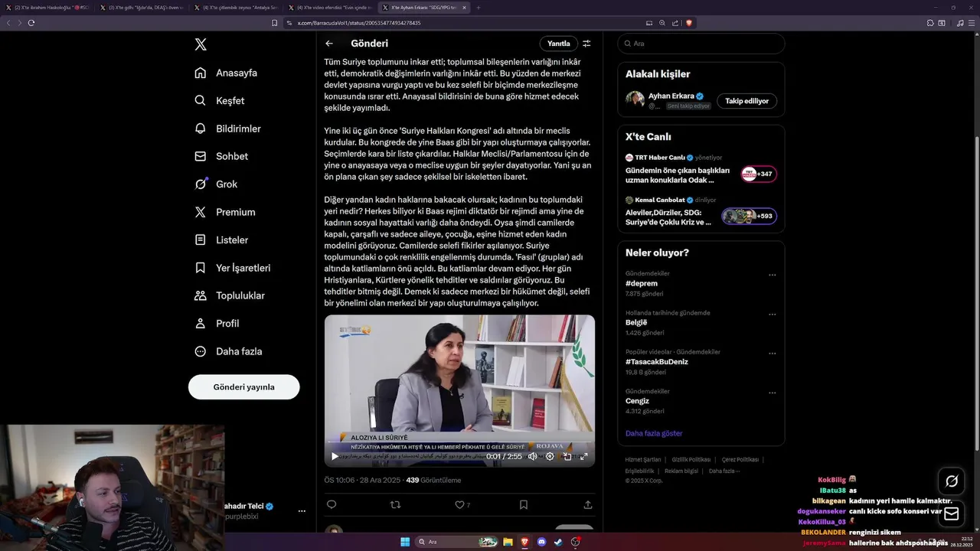Click the Takip ediliyor button
The height and width of the screenshot is (551, 980).
pos(746,101)
